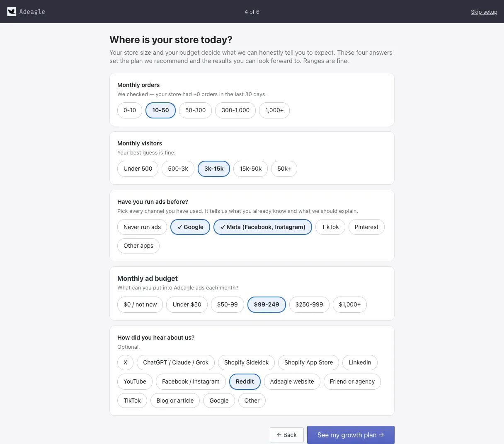Viewport: 504px width, 444px height.
Task: Select YouTube as referral source
Action: coord(135,381)
